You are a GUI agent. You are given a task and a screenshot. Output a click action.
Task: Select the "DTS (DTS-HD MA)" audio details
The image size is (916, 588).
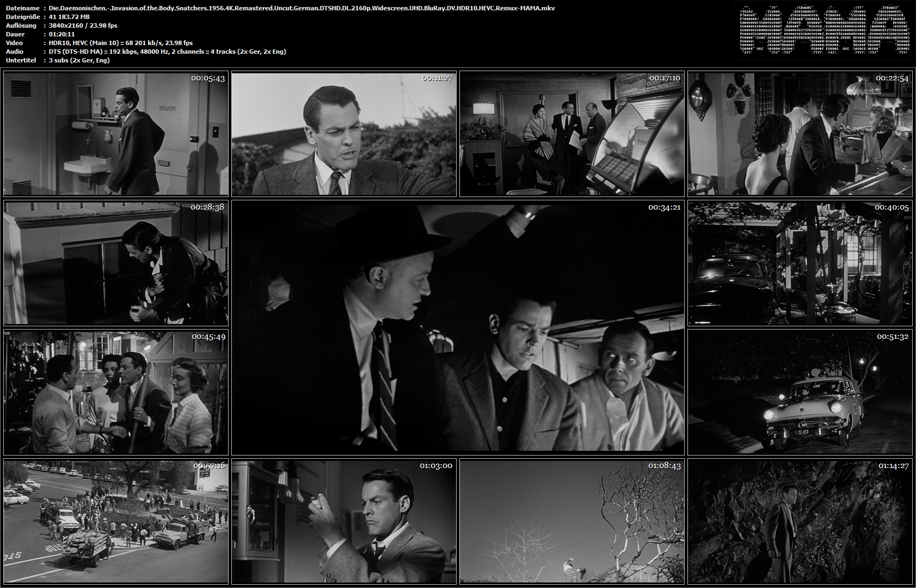pos(167,52)
